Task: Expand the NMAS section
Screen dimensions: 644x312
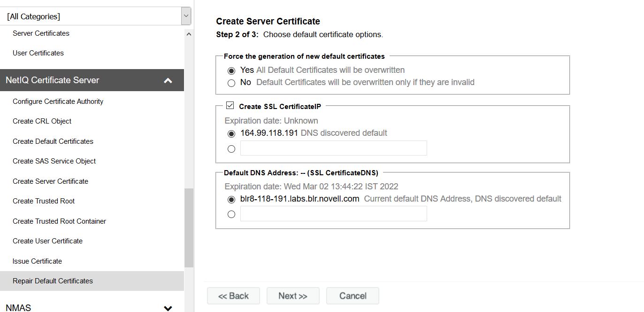Action: 168,308
